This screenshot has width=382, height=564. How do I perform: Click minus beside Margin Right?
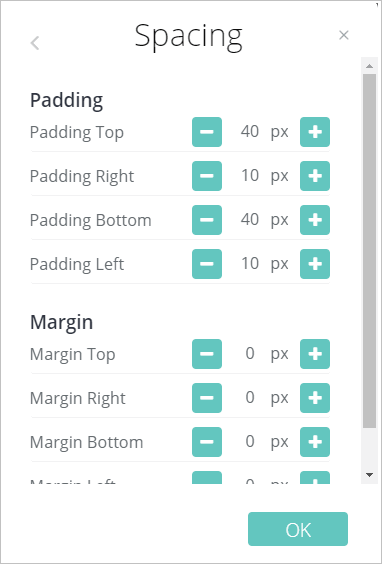click(207, 398)
